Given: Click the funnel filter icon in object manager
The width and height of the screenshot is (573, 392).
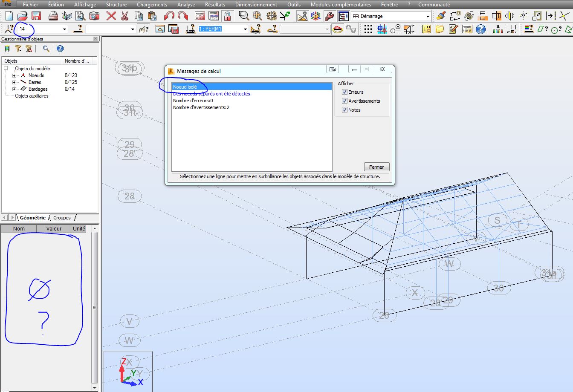Looking at the screenshot, I should [18, 49].
